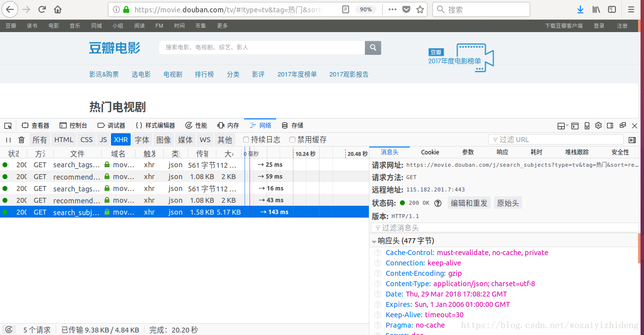This screenshot has width=644, height=335.
Task: Show site information for douban
Action: pyautogui.click(x=116, y=9)
